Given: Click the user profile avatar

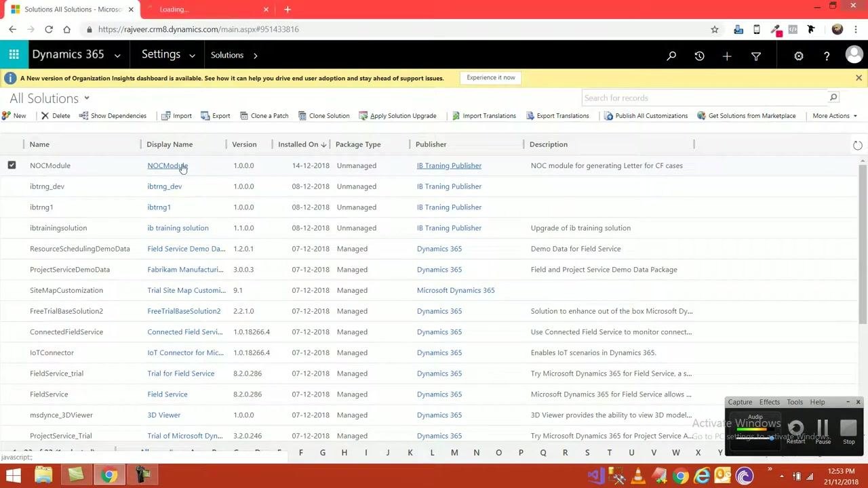Looking at the screenshot, I should point(854,55).
